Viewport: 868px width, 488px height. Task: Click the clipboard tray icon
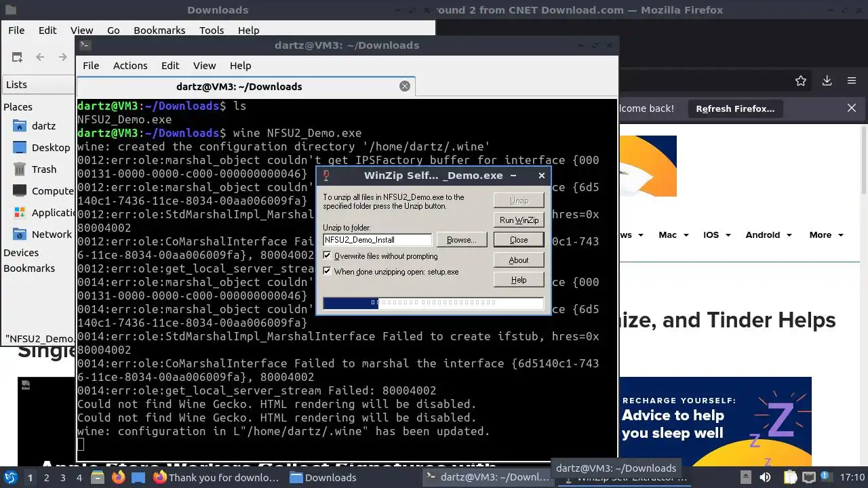pos(790,477)
